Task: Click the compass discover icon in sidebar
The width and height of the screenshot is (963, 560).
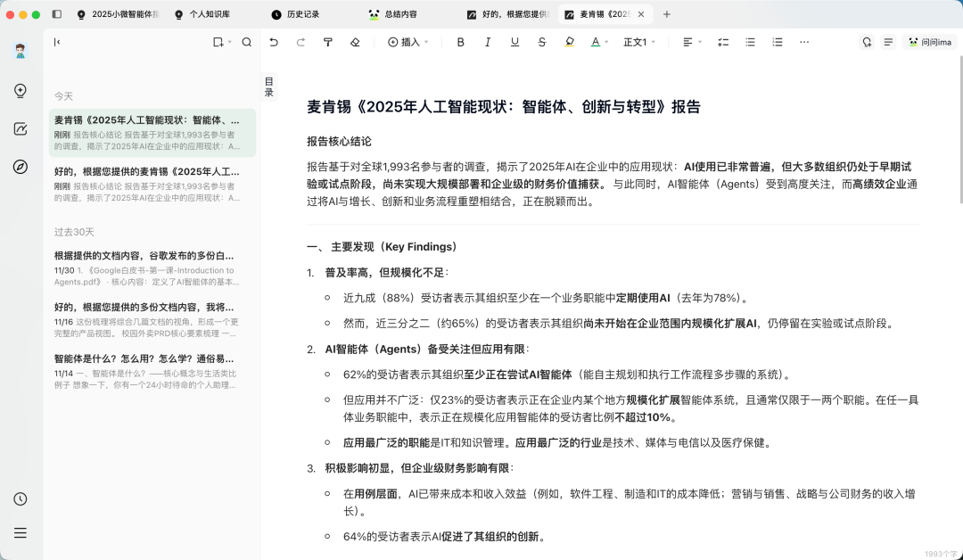Action: tap(21, 167)
